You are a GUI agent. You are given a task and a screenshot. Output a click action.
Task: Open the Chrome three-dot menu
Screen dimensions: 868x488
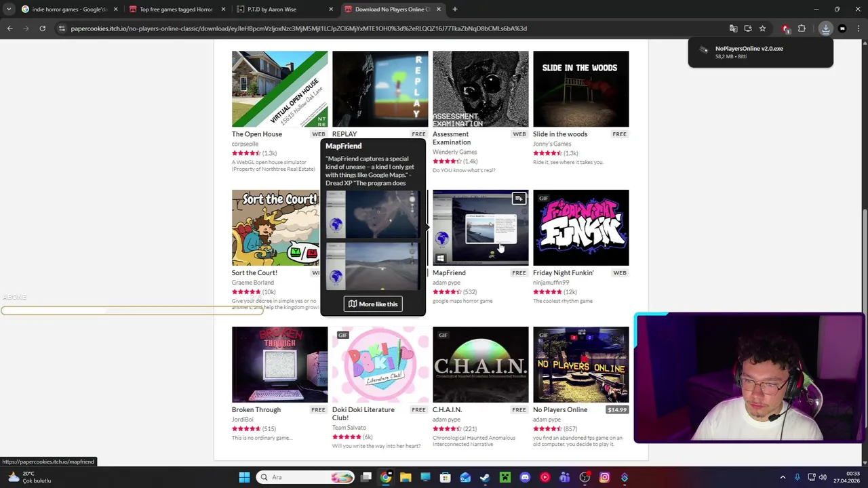859,28
